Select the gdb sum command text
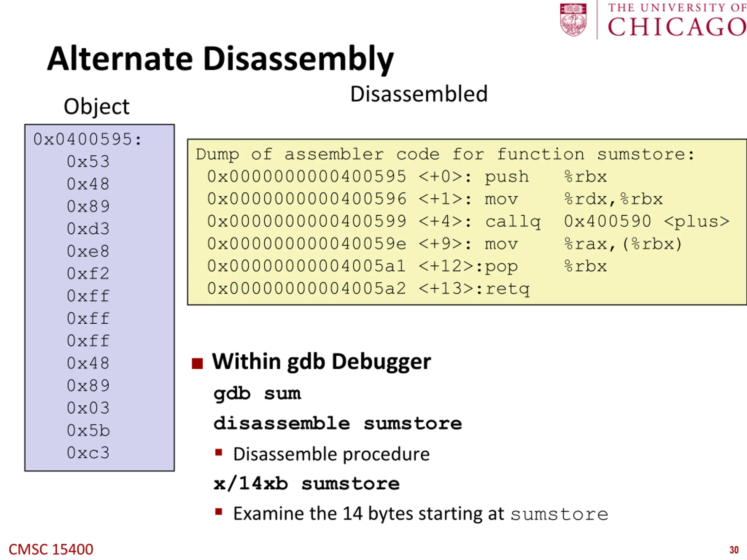 click(x=257, y=394)
